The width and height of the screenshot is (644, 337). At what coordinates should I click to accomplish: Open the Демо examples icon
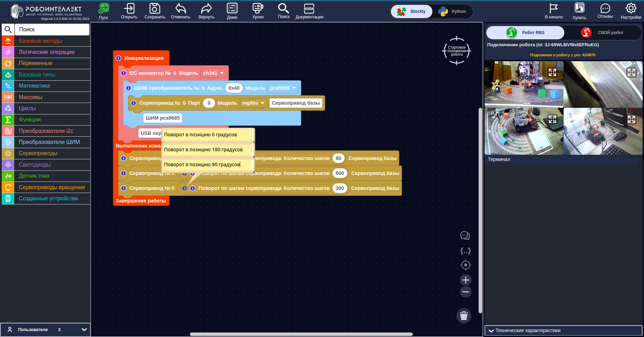click(232, 8)
